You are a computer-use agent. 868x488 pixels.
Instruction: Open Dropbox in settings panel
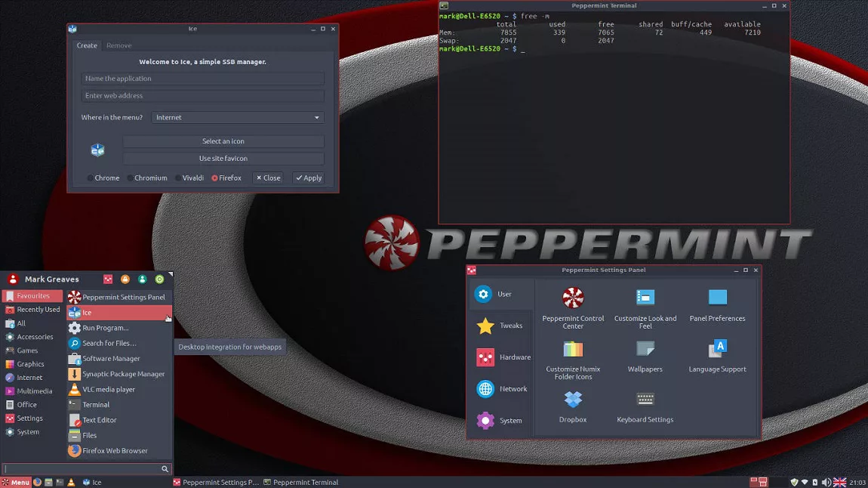[573, 406]
